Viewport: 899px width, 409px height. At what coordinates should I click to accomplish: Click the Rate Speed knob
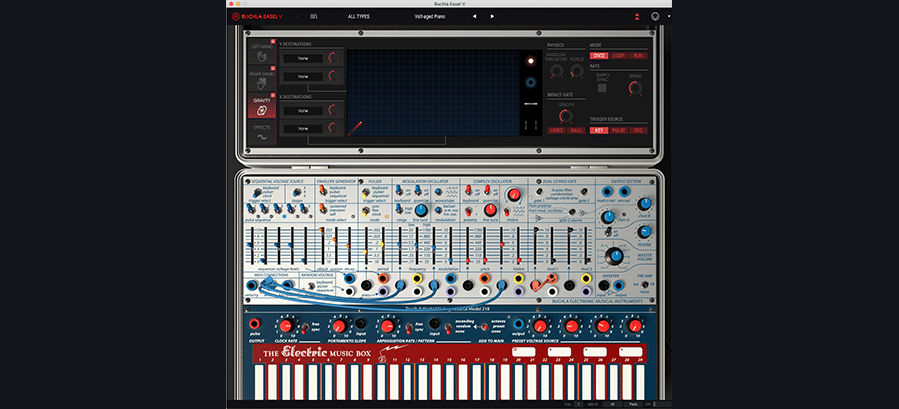pyautogui.click(x=635, y=88)
